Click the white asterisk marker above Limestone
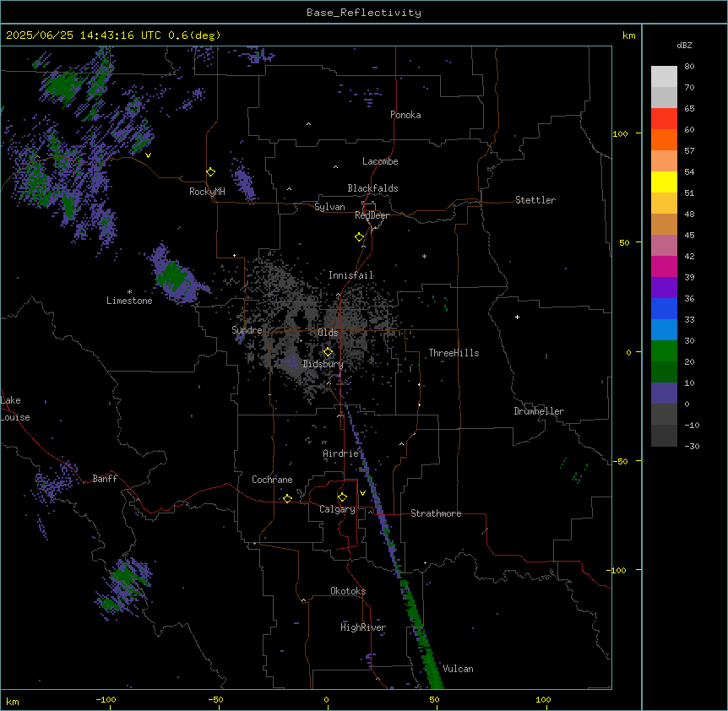Screen dimensions: 728x711 click(x=129, y=291)
